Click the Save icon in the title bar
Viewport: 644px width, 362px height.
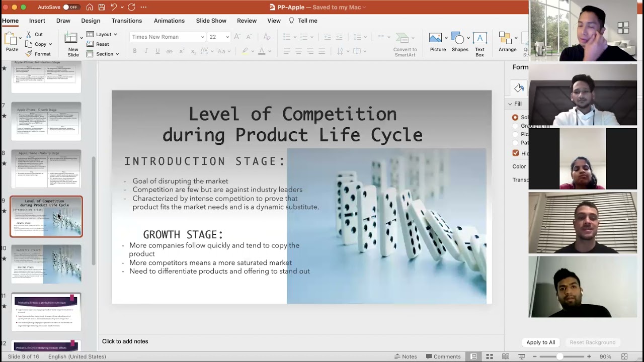tap(102, 7)
